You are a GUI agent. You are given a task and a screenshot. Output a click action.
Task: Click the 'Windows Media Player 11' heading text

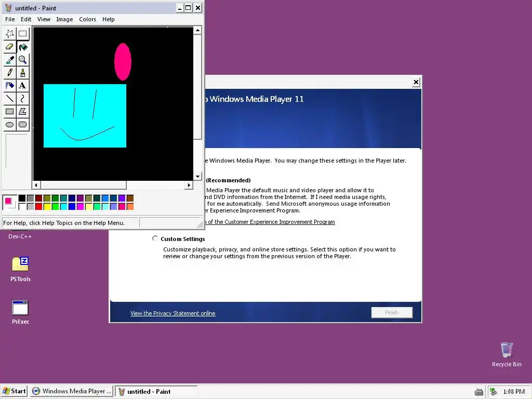click(257, 99)
